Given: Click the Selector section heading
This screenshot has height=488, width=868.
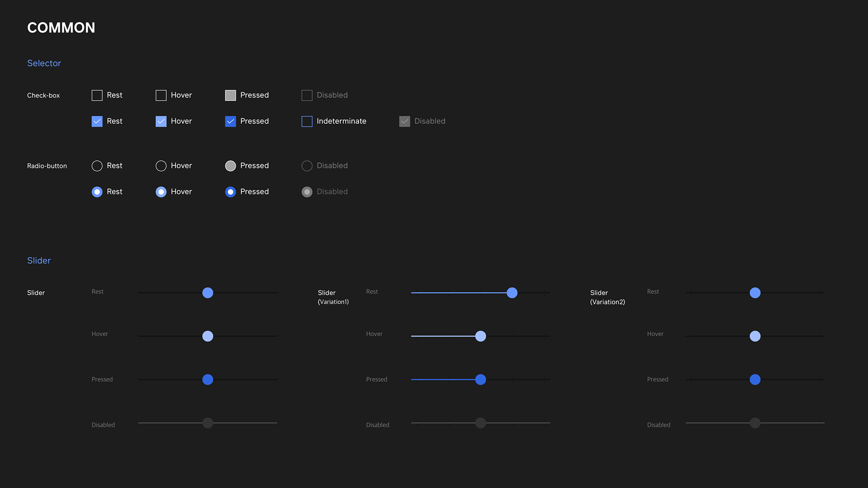Looking at the screenshot, I should (x=44, y=63).
